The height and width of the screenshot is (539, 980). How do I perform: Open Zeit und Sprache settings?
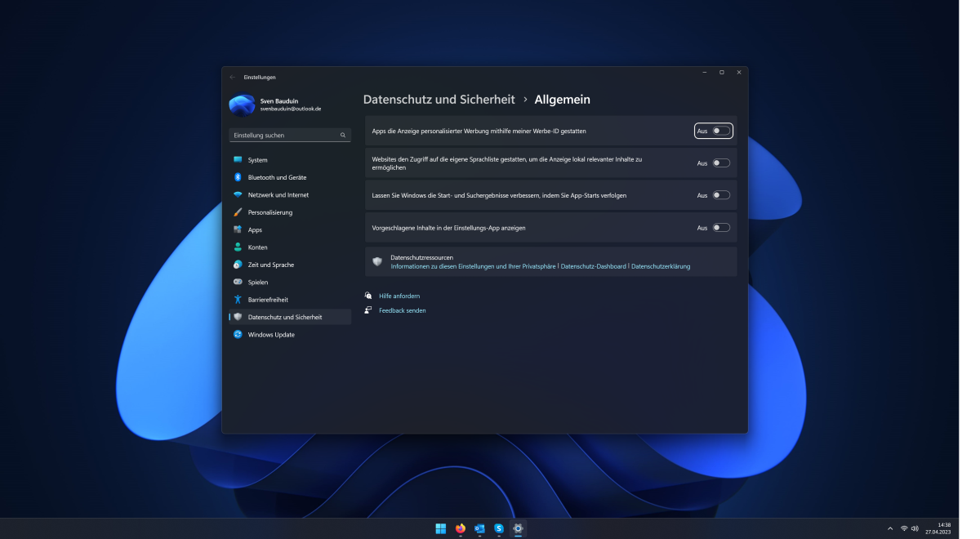[290, 265]
